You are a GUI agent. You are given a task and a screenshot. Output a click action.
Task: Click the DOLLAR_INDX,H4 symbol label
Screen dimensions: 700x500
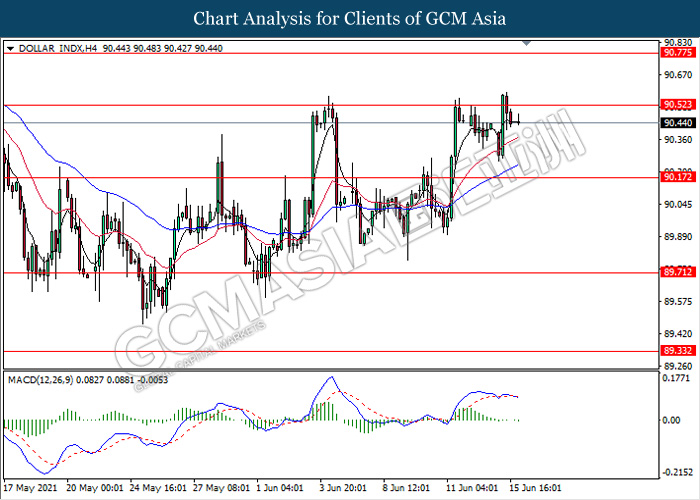pyautogui.click(x=58, y=48)
